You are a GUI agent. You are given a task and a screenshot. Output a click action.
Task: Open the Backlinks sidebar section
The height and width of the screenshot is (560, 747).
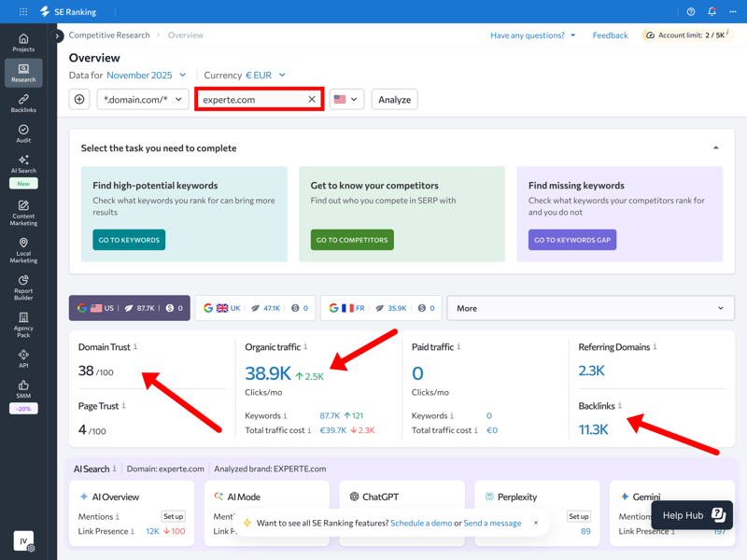pyautogui.click(x=23, y=103)
